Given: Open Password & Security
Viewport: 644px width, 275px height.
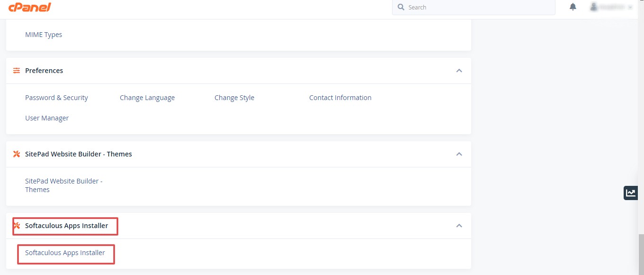Looking at the screenshot, I should point(56,98).
